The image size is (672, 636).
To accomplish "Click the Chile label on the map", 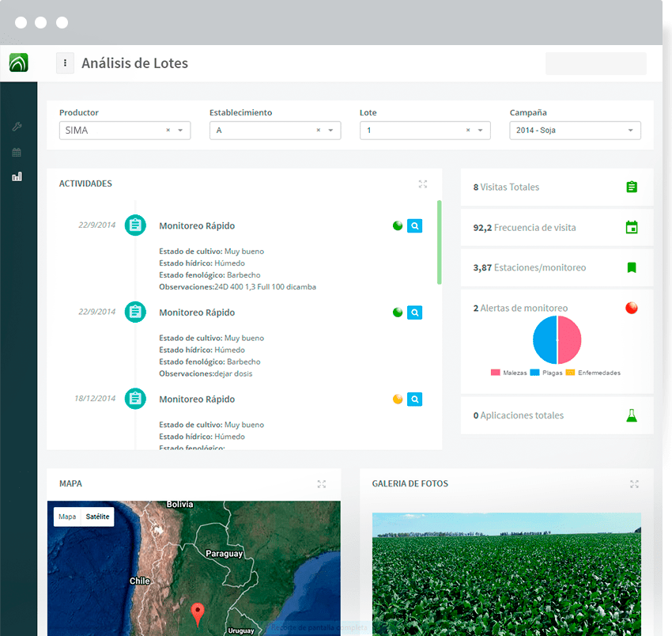I will click(x=140, y=581).
